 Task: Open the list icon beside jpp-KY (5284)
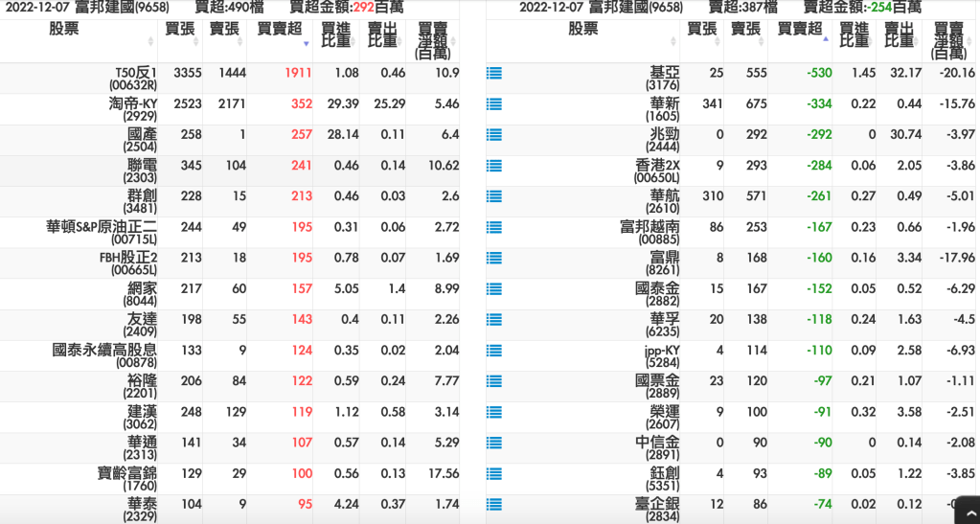tap(493, 351)
